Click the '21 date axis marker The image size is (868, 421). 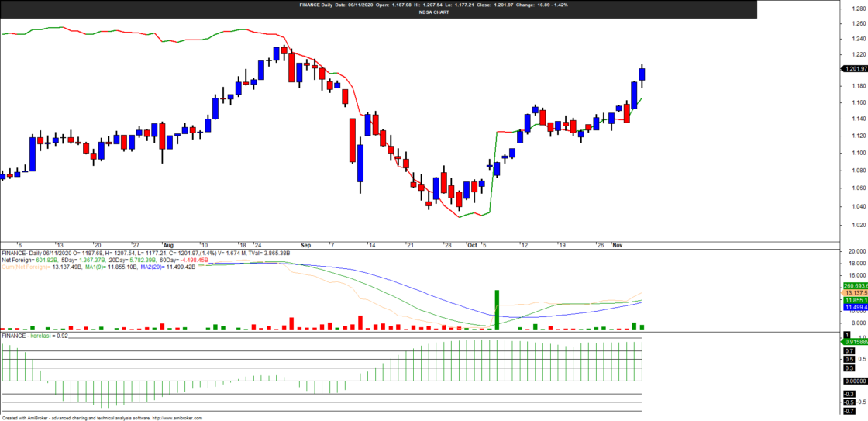coord(409,245)
